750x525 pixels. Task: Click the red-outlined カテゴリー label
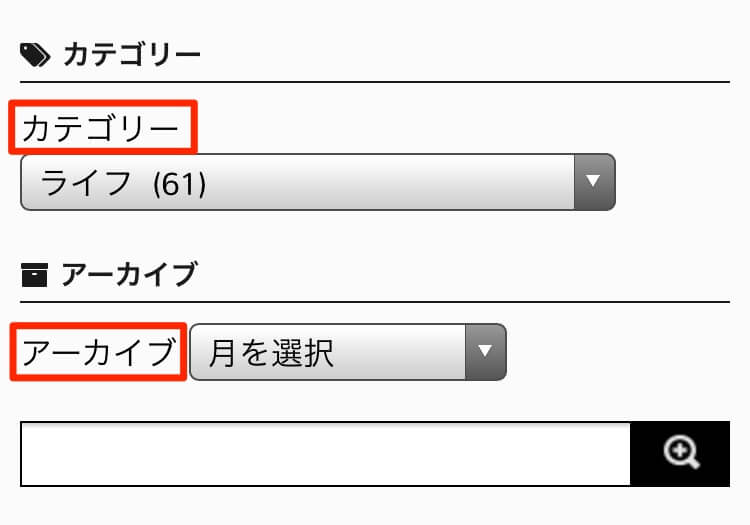[102, 128]
